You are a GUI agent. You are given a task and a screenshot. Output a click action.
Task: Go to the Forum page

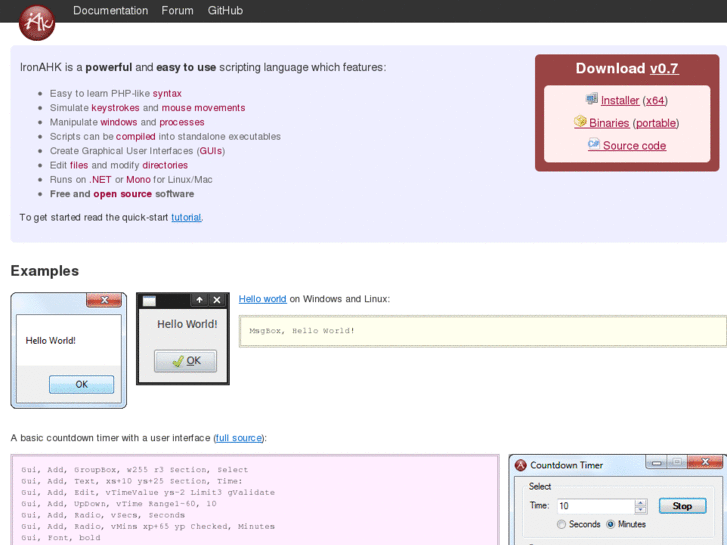[177, 11]
